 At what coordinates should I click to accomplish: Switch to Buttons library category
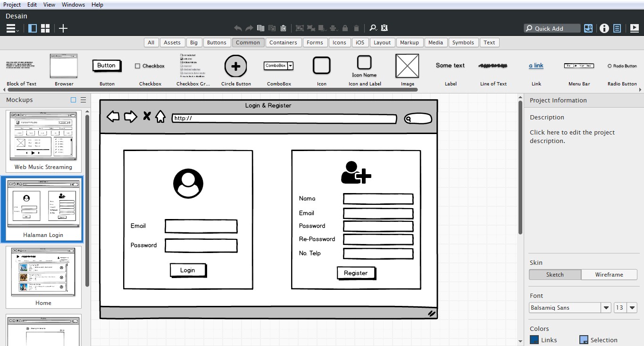[x=217, y=42]
